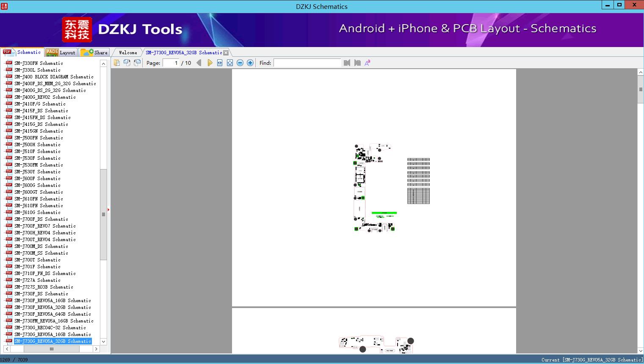Click the file list vertical scrollbar thumb
The height and width of the screenshot is (364, 644).
click(x=103, y=214)
